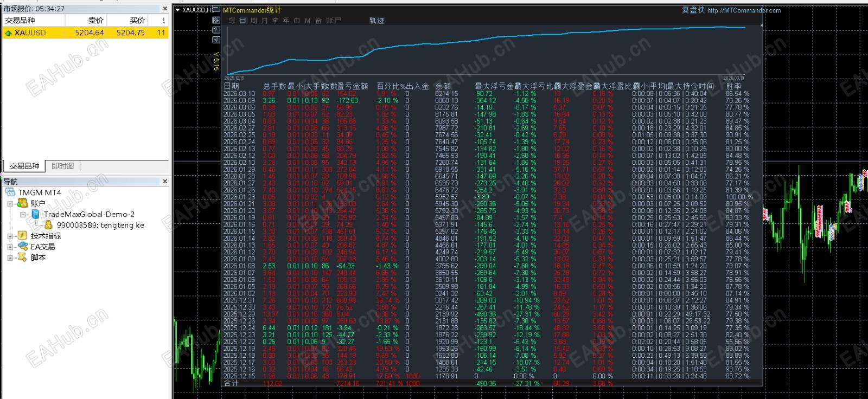Click the 2026.03.10 date row
The image size is (868, 399).
coord(239,94)
